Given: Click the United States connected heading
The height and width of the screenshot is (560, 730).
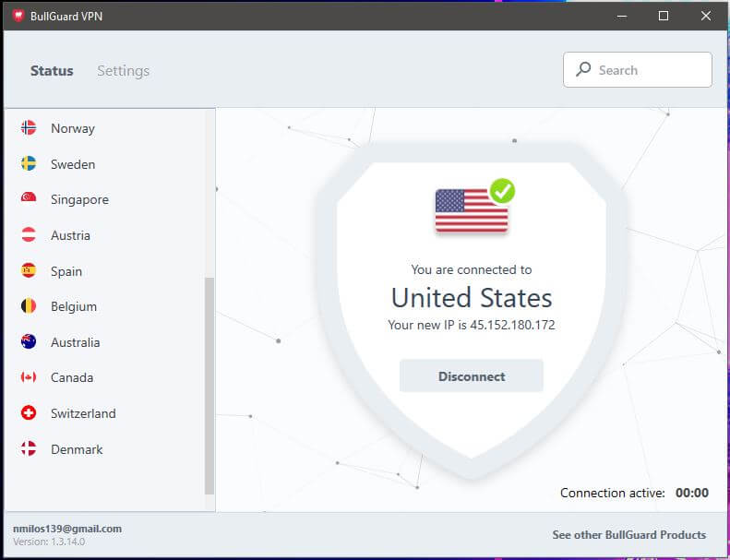Looking at the screenshot, I should point(472,298).
